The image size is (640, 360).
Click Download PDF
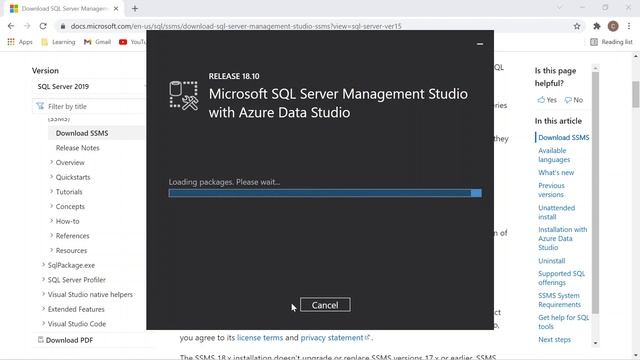(65, 340)
